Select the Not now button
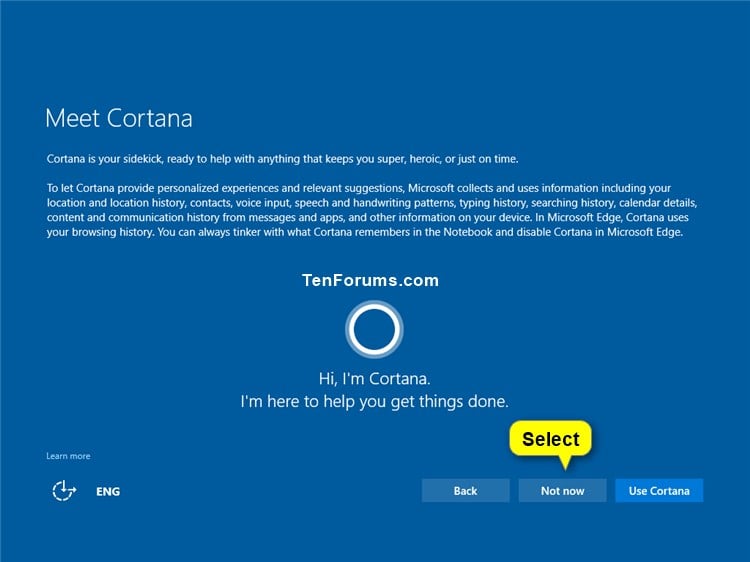 (562, 491)
